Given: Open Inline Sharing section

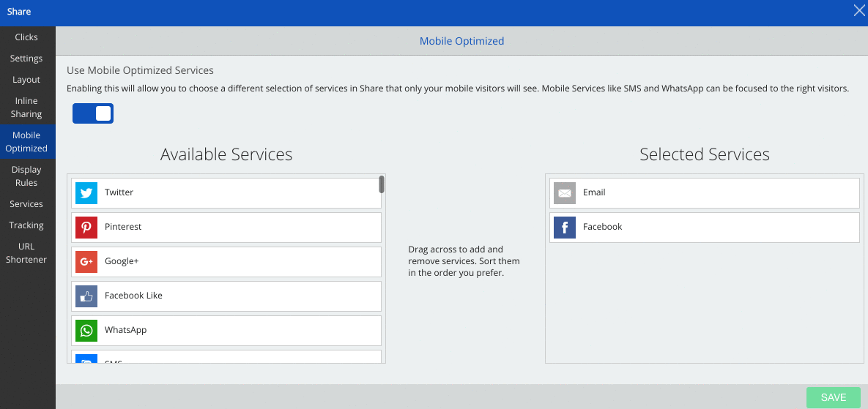Looking at the screenshot, I should (x=26, y=108).
